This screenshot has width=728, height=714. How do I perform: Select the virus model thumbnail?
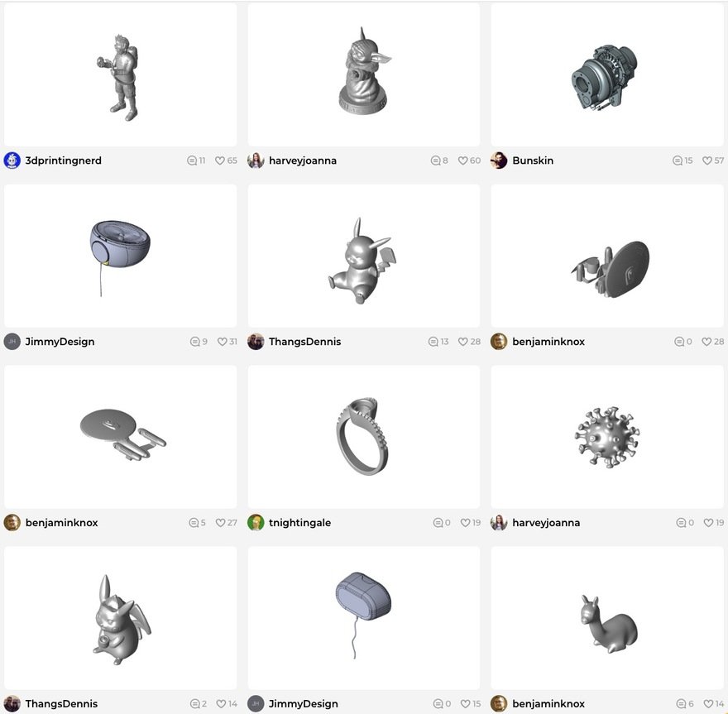click(607, 437)
